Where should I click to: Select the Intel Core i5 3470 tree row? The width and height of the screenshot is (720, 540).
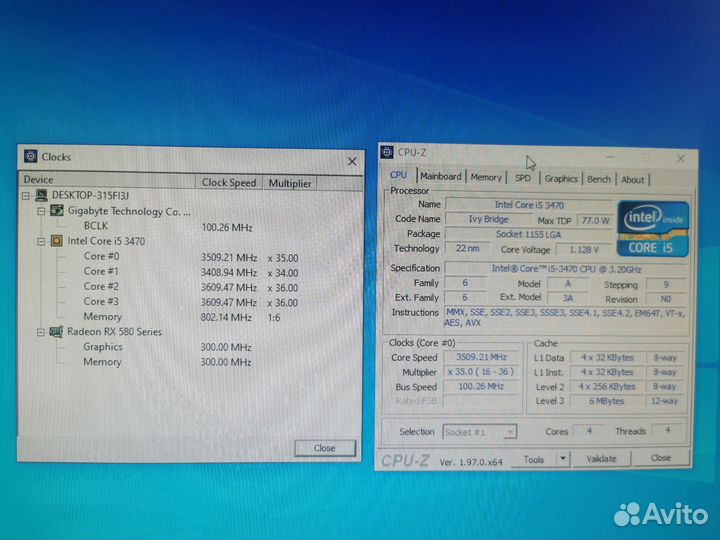[x=106, y=241]
